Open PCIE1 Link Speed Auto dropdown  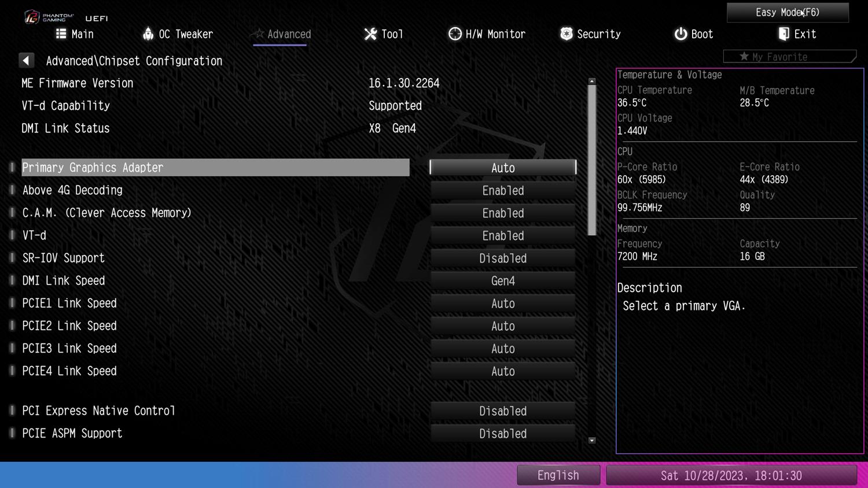(x=503, y=304)
